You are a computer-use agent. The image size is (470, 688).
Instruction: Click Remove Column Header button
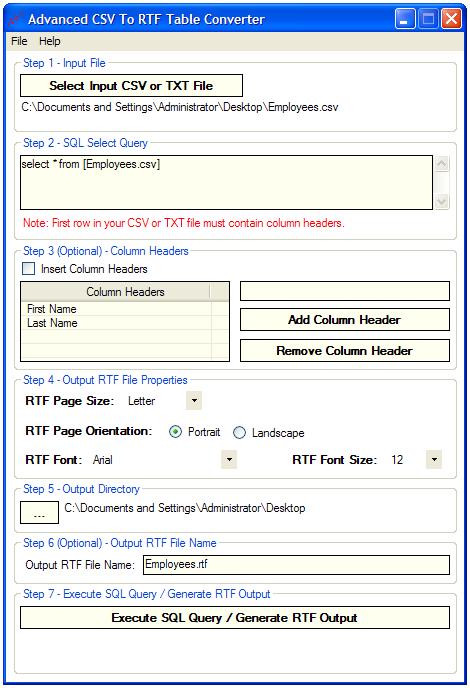(345, 351)
